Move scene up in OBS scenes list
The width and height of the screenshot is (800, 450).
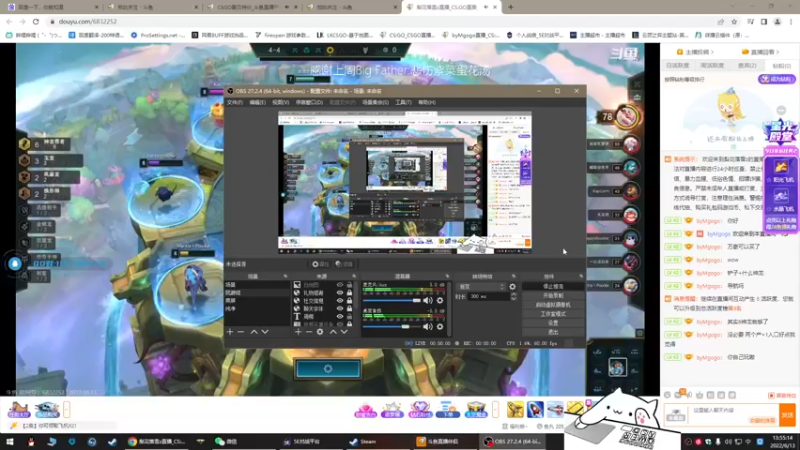(254, 332)
